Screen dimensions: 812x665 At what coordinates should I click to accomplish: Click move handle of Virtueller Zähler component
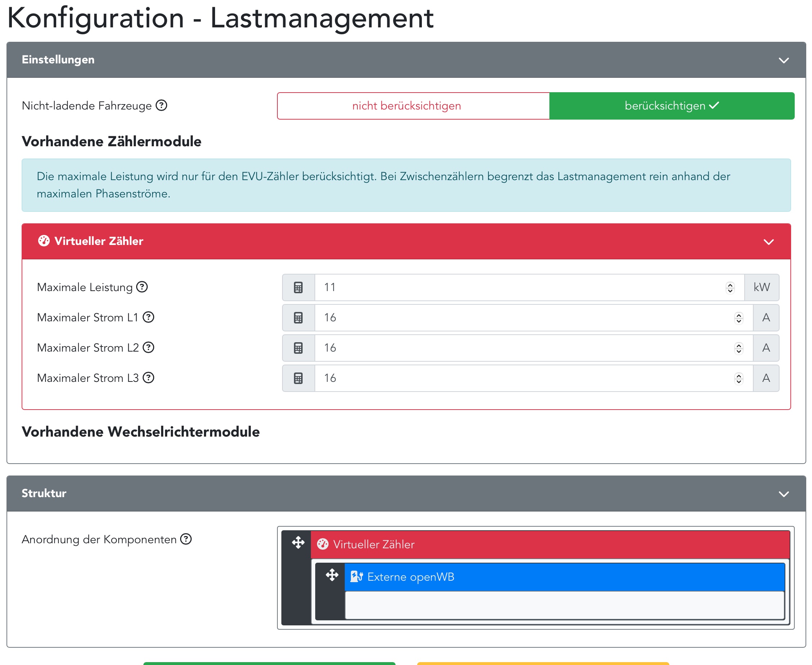point(298,543)
